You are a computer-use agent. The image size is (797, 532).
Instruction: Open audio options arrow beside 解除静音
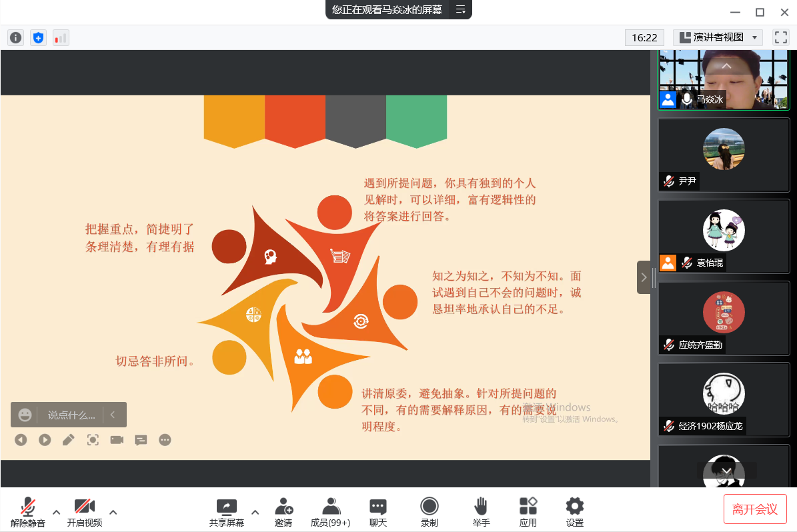(57, 512)
